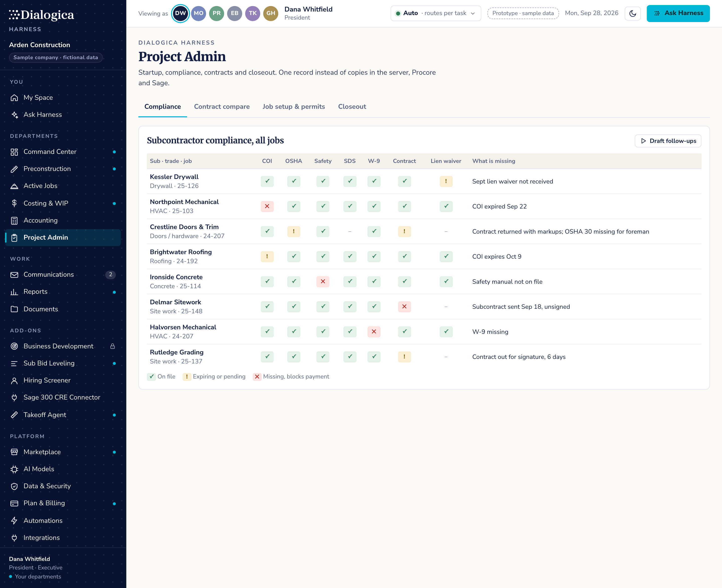This screenshot has width=722, height=588.
Task: Click the Prototype sample data badge
Action: [523, 13]
